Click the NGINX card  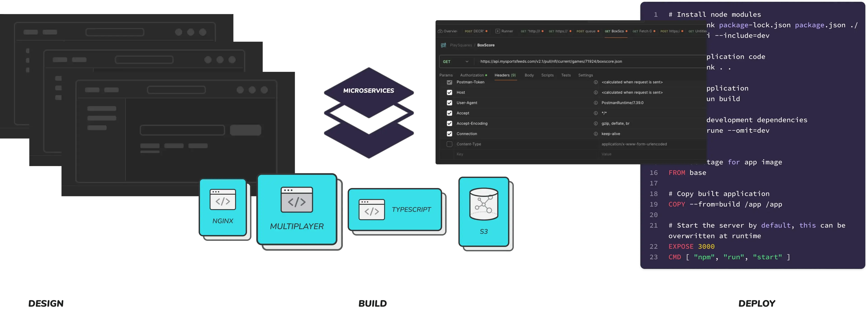(223, 207)
